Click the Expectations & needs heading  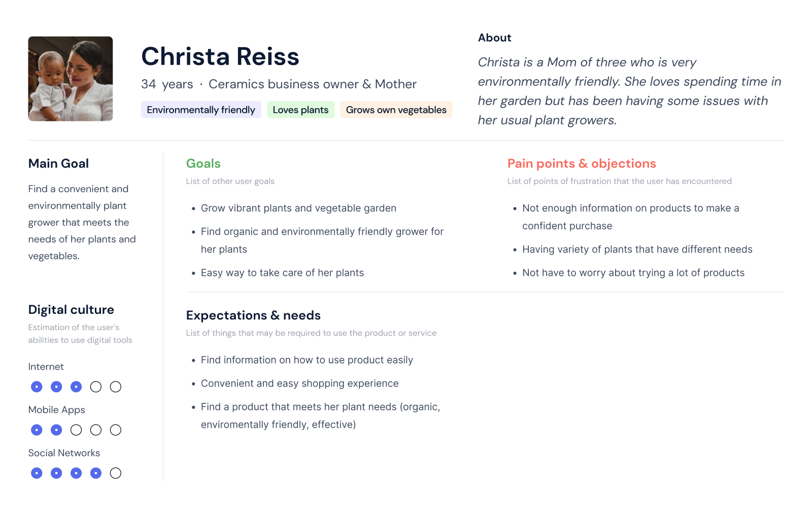coord(253,315)
